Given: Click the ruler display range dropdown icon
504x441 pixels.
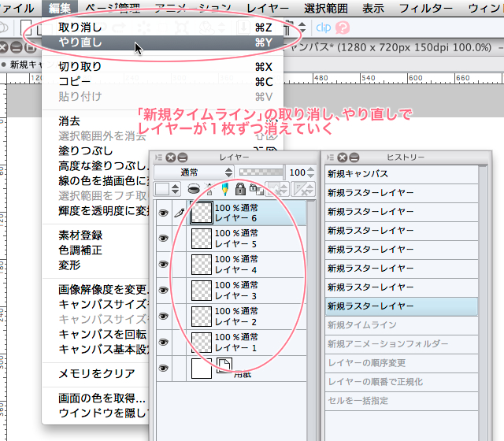Looking at the screenshot, I should 302,189.
